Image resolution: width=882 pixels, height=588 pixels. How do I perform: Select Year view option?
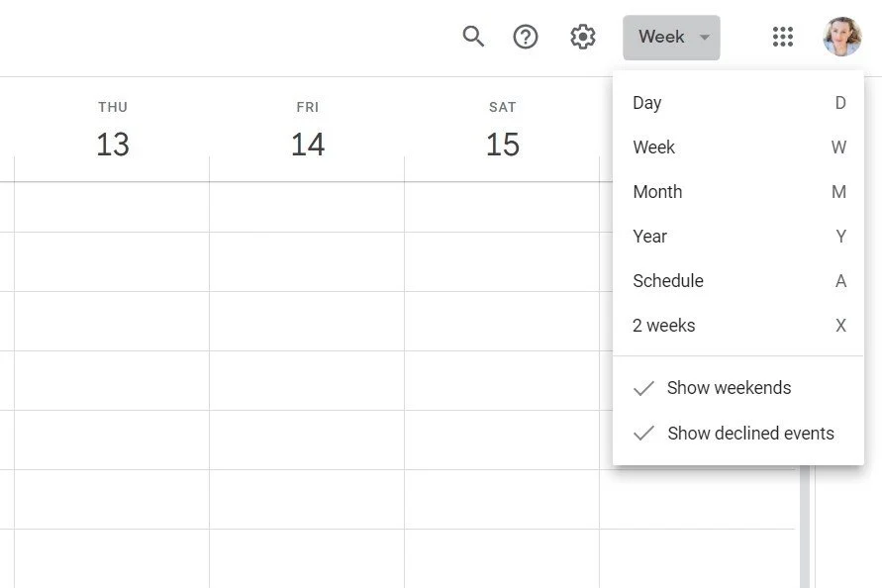(x=650, y=237)
